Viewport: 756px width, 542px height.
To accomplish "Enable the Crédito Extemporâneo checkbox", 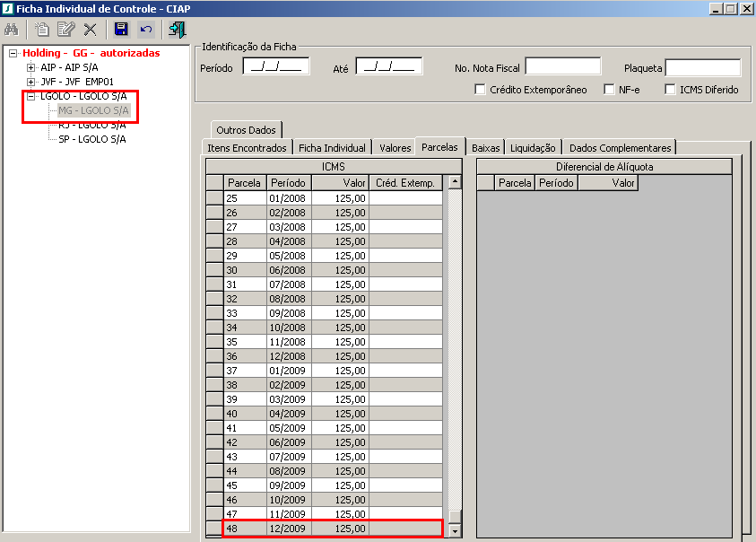I will (x=481, y=90).
